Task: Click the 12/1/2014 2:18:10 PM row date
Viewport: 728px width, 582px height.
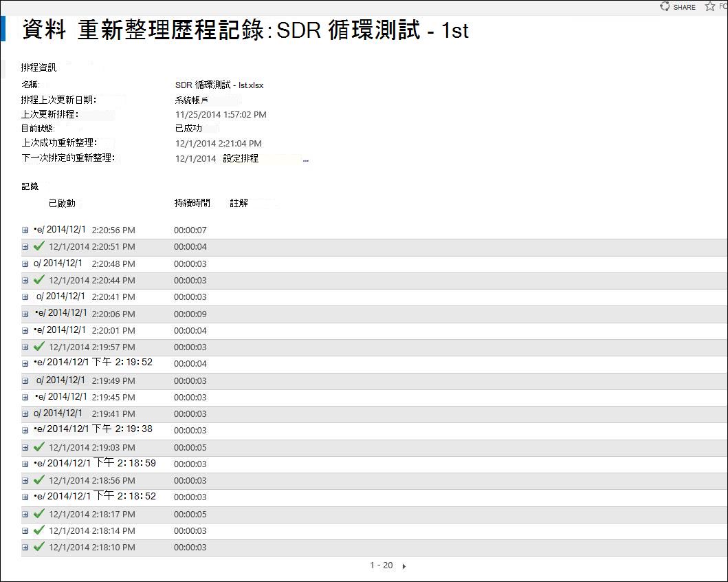Action: pyautogui.click(x=92, y=547)
